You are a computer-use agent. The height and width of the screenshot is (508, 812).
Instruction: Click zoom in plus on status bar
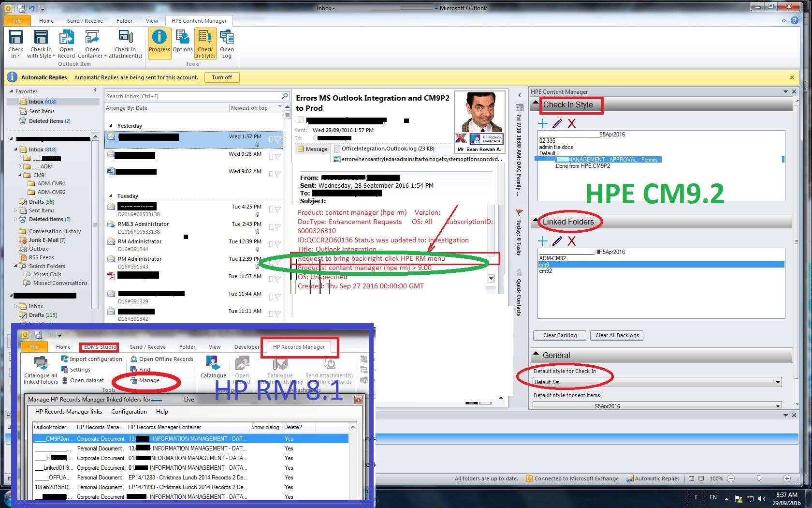787,478
